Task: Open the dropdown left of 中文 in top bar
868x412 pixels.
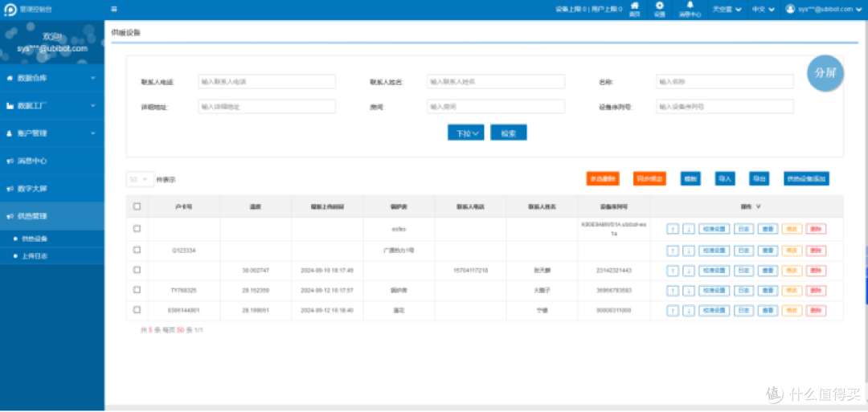Action: point(727,10)
